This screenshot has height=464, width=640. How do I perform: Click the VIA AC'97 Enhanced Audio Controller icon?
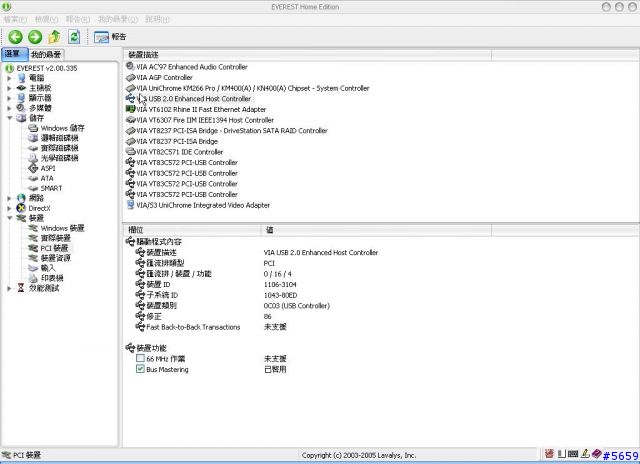point(130,67)
